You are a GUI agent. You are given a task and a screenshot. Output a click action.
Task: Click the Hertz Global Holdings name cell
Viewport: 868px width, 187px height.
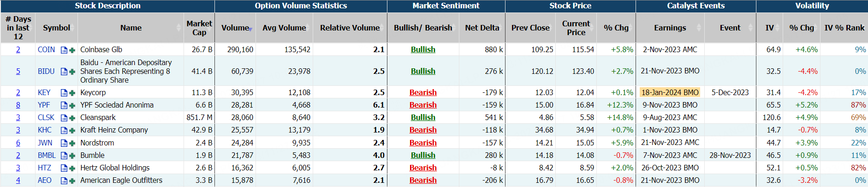(x=131, y=168)
